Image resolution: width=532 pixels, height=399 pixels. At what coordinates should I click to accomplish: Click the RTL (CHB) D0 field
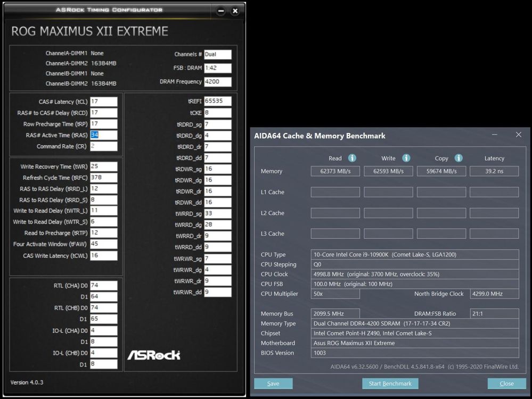[x=104, y=308]
